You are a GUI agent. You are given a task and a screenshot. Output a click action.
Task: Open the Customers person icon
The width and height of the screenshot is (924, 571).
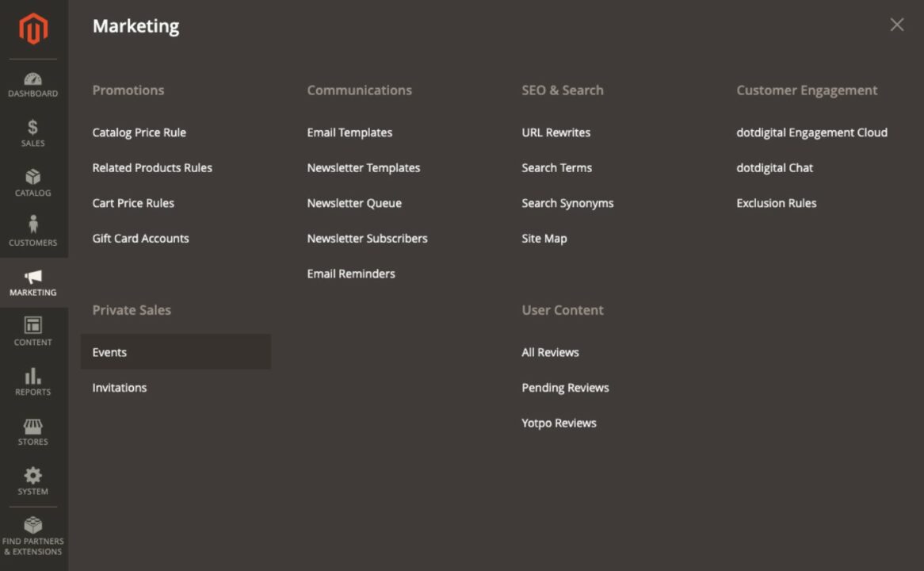click(33, 227)
